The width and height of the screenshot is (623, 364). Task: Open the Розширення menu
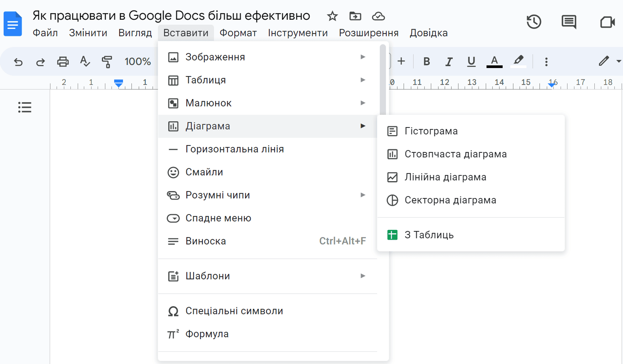pyautogui.click(x=369, y=33)
